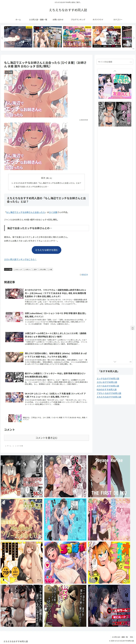The image size is (136, 644).
Task: Click the ひぐま屋 author link in article
Action: tap(53, 212)
